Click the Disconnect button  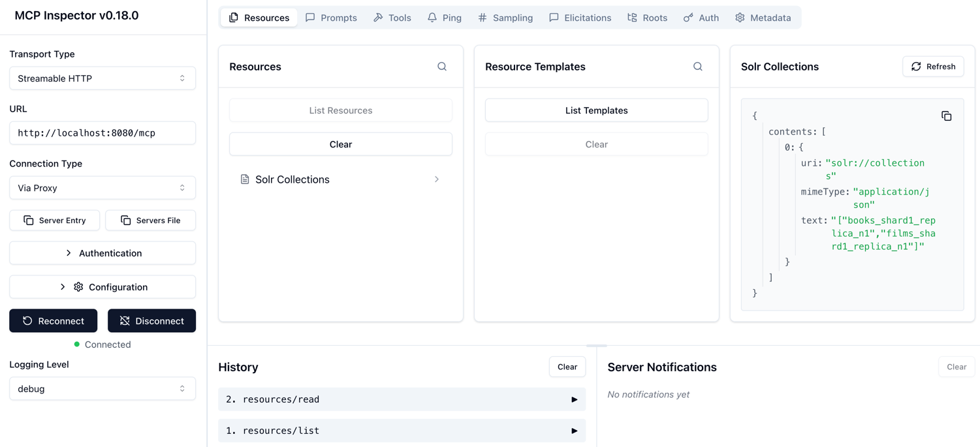click(151, 320)
